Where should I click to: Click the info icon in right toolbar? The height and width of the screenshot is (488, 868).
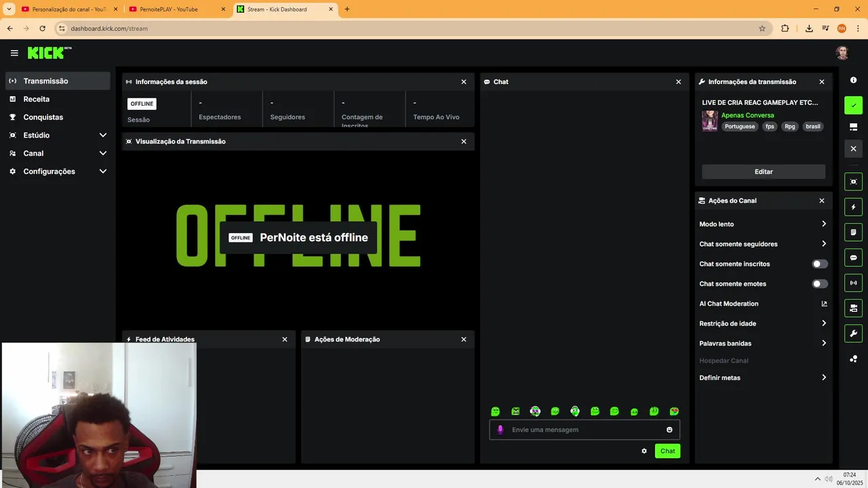pos(853,80)
